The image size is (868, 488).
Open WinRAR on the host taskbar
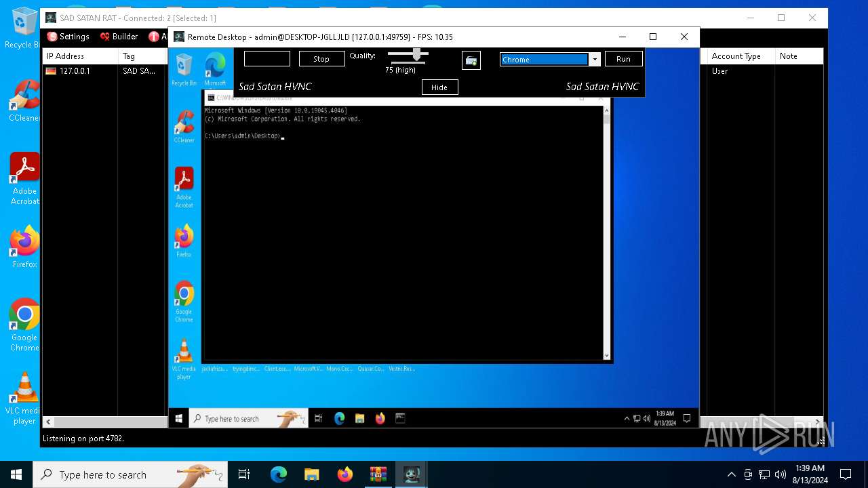click(378, 474)
